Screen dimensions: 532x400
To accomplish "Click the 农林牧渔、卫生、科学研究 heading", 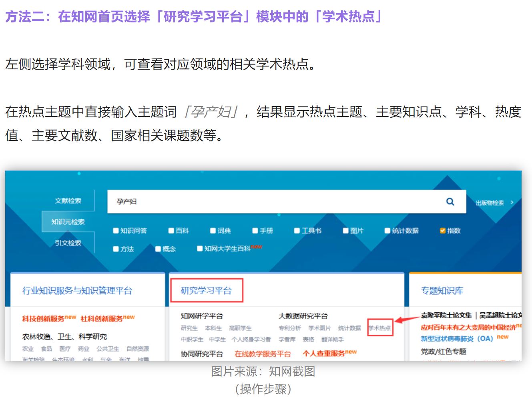I will (x=64, y=337).
